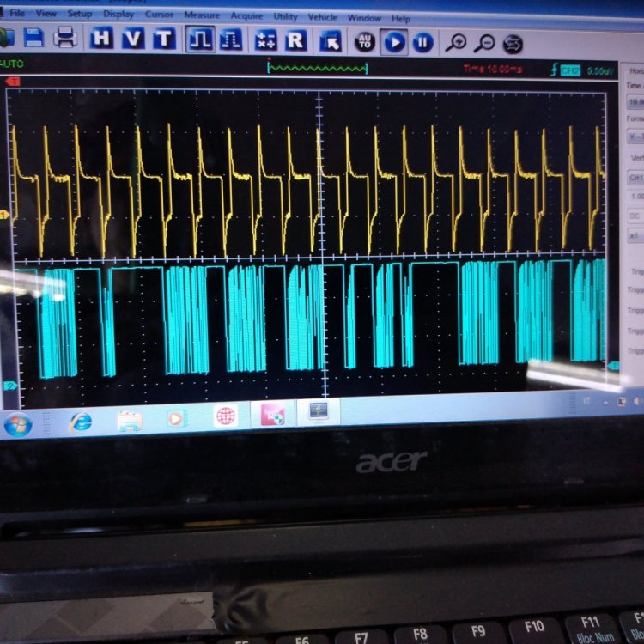Click the Math function icon
This screenshot has height=644, width=644.
[264, 40]
